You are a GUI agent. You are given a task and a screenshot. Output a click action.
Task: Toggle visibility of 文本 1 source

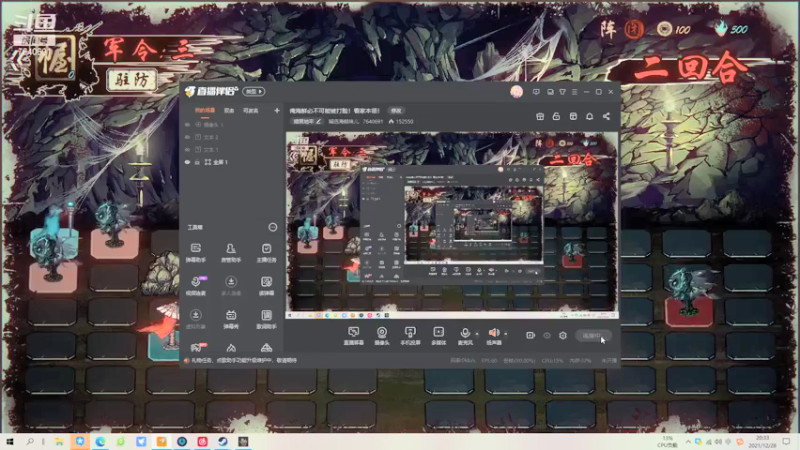pos(187,149)
